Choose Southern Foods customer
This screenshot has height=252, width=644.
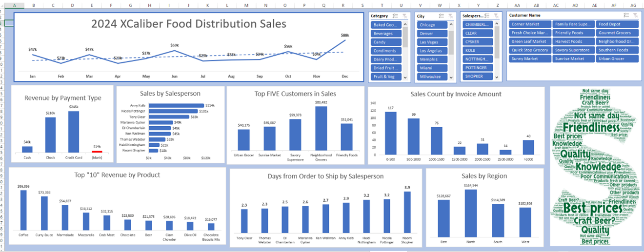click(618, 50)
